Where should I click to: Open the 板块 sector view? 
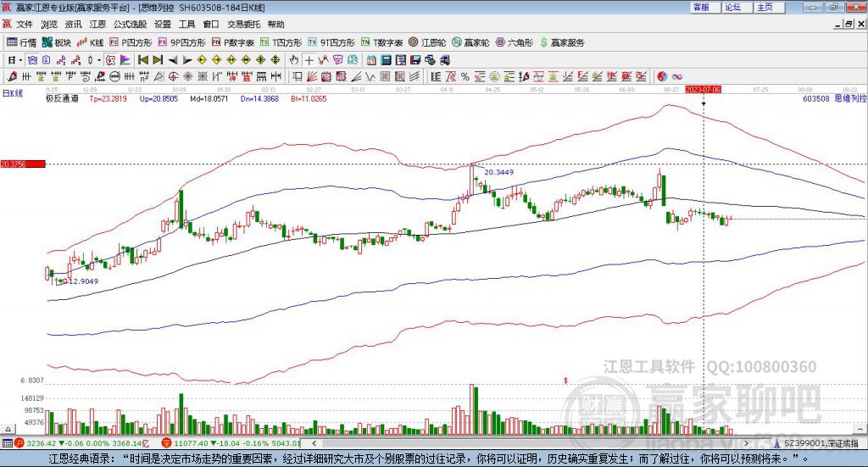pos(58,42)
